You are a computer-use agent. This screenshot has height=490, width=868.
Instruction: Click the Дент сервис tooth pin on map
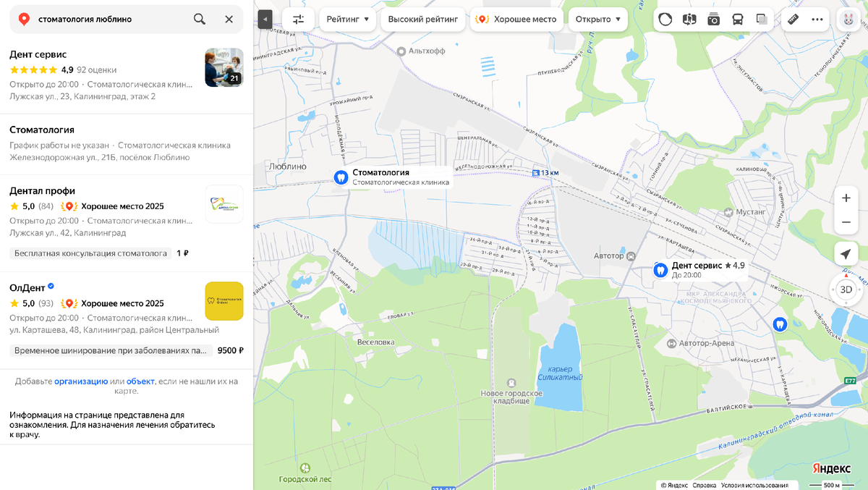coord(660,270)
